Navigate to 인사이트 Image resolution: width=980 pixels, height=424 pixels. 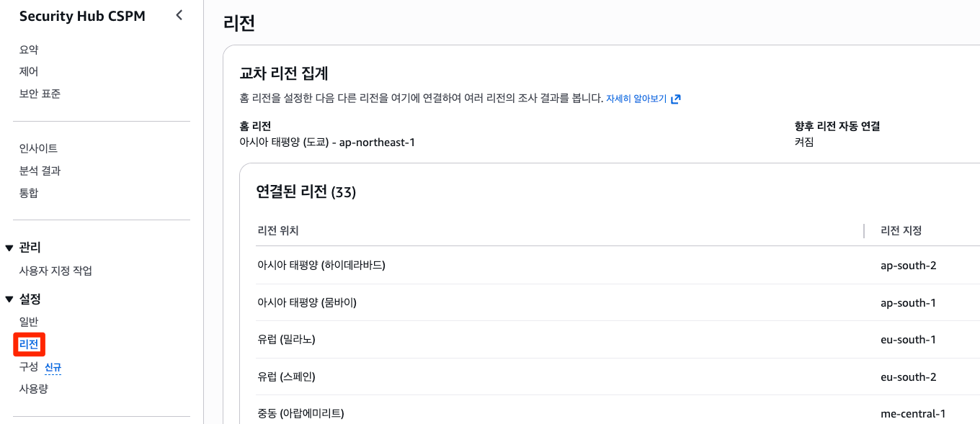click(x=38, y=148)
